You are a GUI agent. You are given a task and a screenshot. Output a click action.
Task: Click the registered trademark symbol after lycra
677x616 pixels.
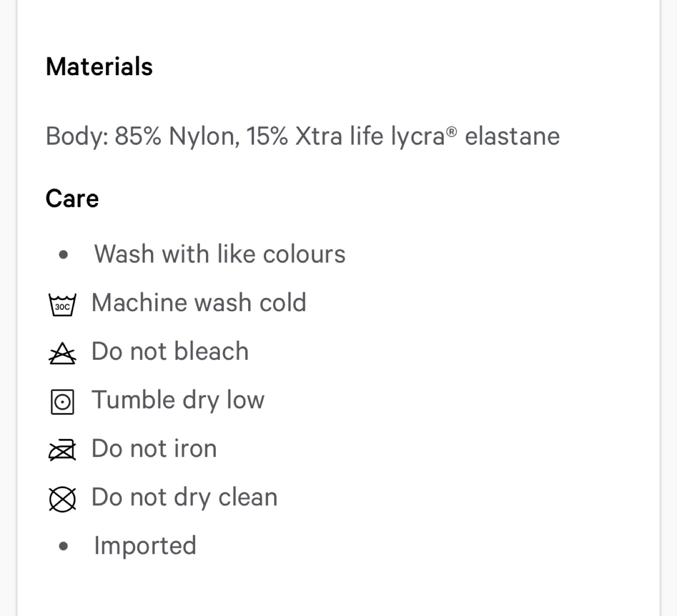tap(451, 132)
